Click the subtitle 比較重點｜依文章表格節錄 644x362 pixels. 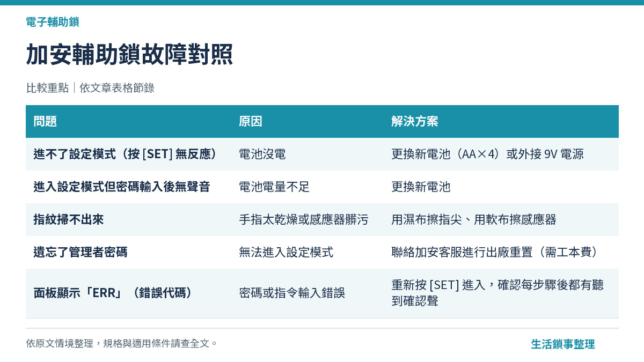(x=90, y=88)
